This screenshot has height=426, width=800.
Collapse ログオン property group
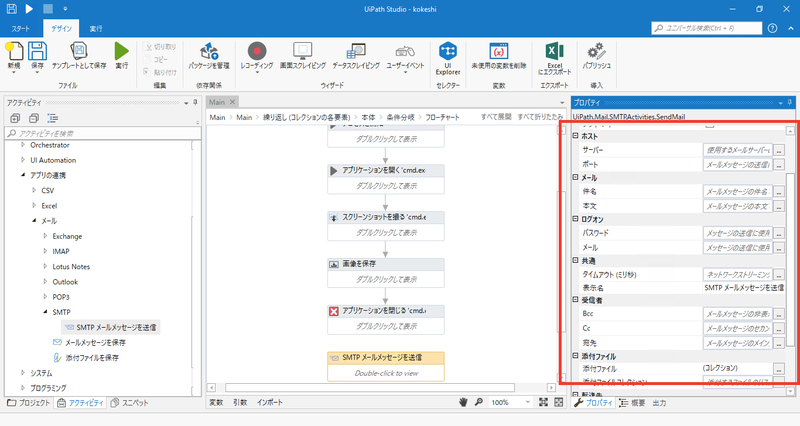[x=576, y=218]
